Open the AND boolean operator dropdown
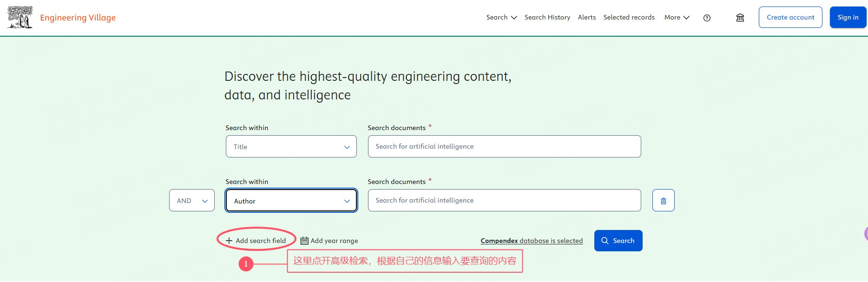This screenshot has height=282, width=868. click(192, 200)
